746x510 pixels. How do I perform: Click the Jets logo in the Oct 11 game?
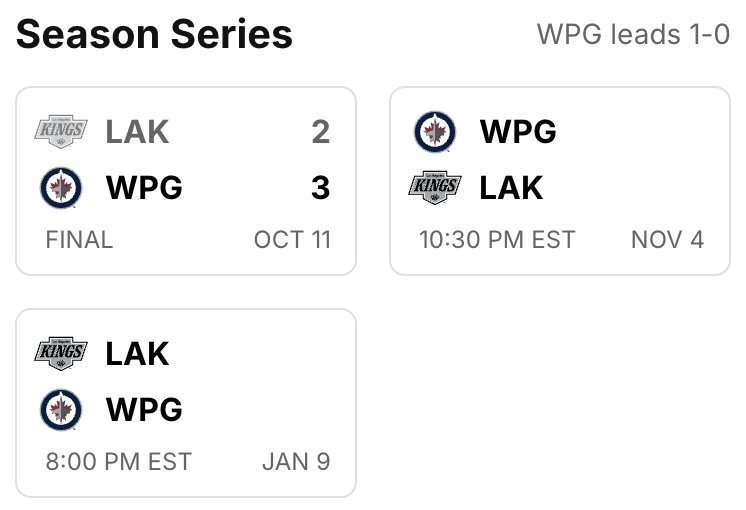tap(61, 188)
